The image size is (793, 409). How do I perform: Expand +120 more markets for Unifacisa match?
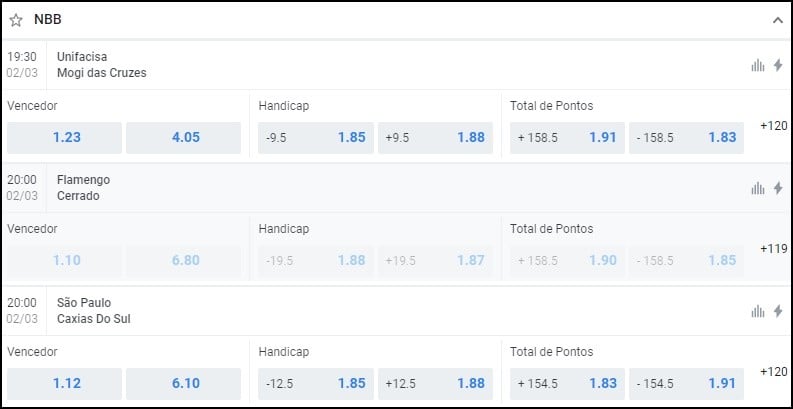(x=774, y=126)
